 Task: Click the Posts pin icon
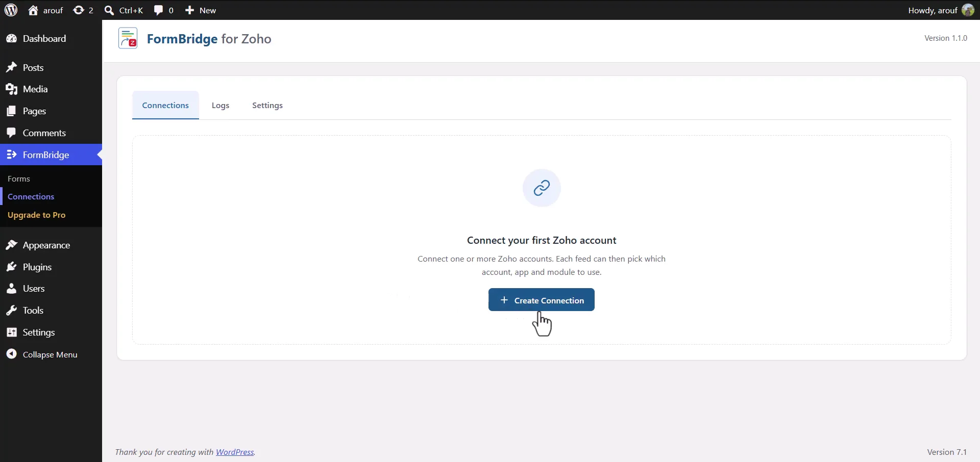(11, 68)
